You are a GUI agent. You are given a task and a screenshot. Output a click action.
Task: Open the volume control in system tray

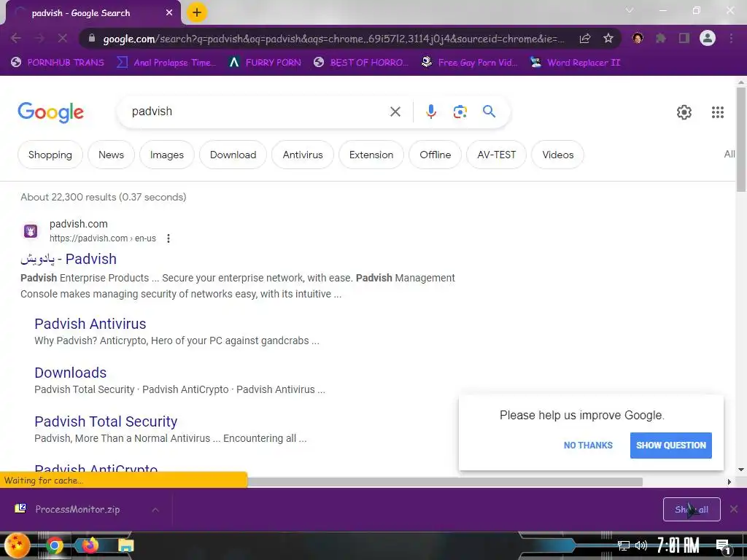point(641,545)
